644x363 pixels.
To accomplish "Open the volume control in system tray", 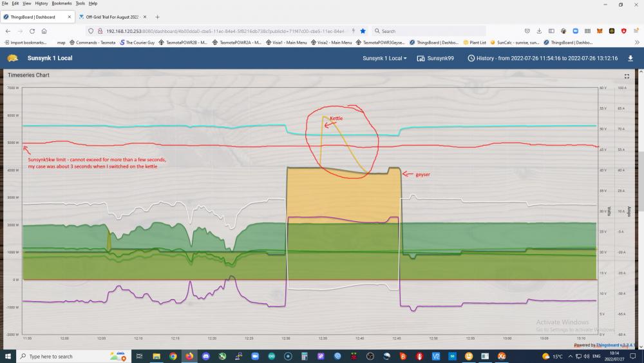I will (587, 356).
